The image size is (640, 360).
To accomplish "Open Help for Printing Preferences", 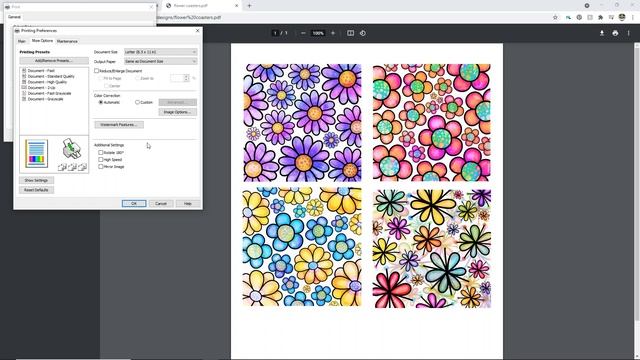I will (188, 203).
